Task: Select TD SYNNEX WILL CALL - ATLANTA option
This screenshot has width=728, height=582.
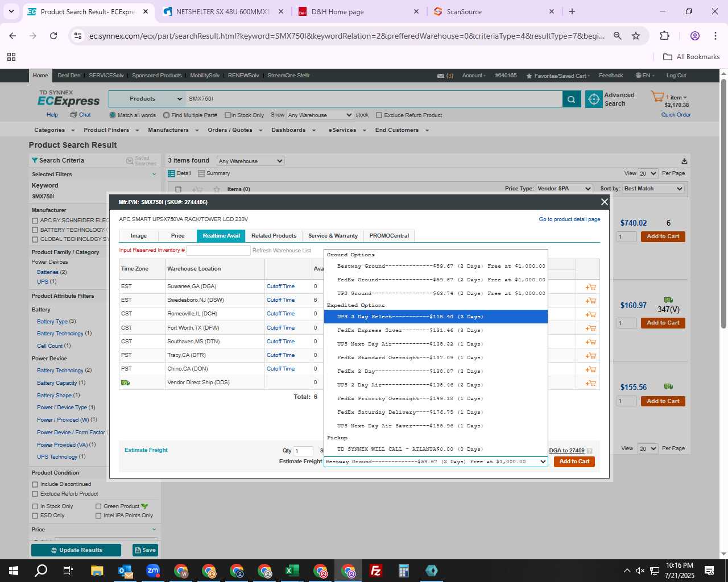Action: pos(436,449)
